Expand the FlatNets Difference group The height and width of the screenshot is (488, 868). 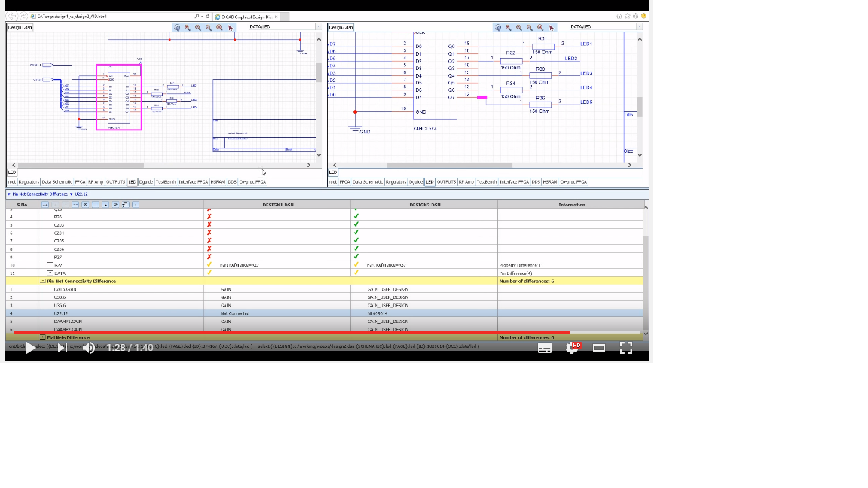(43, 337)
